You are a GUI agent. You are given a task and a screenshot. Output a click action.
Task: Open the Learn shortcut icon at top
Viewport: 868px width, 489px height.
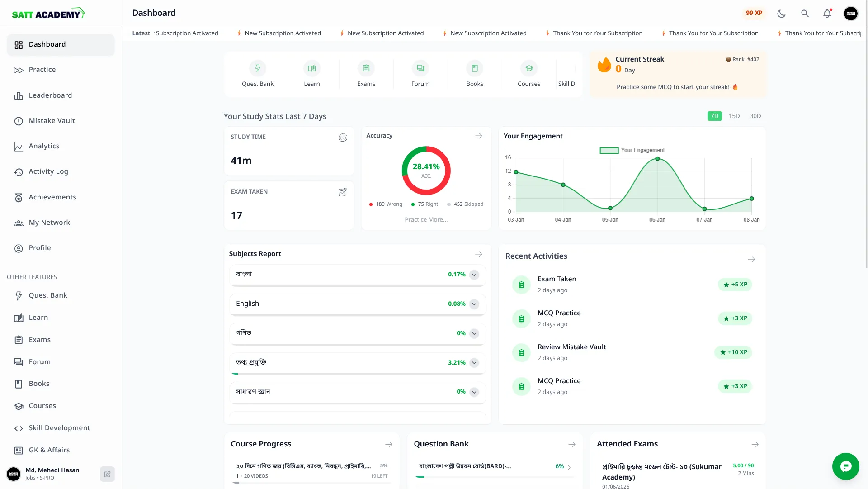312,68
